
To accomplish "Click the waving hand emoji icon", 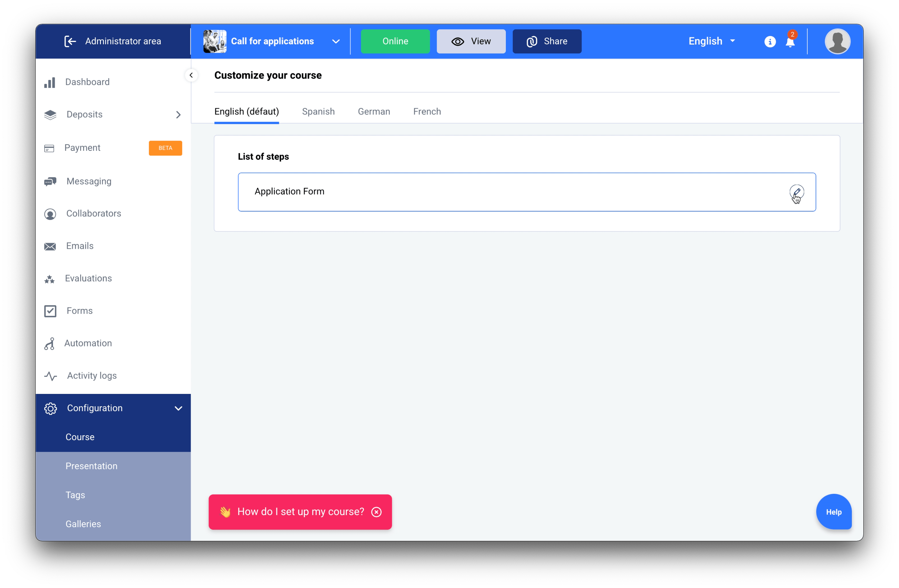I will coord(225,512).
